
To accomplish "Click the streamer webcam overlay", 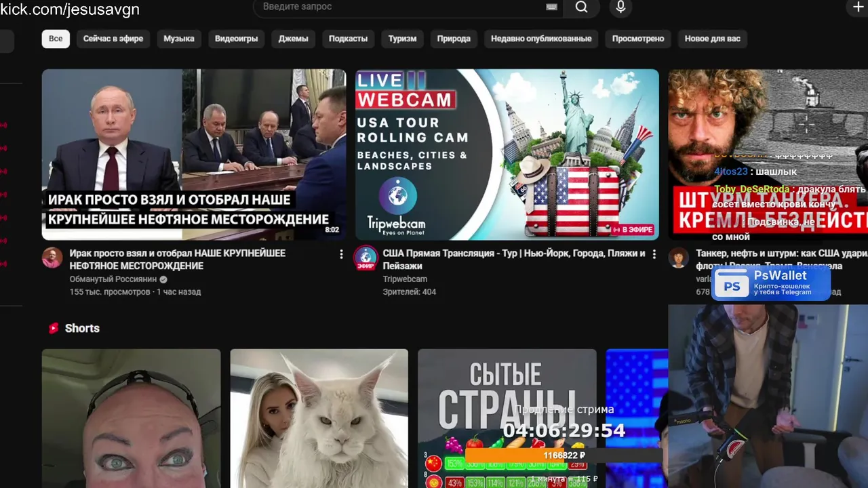I will pos(768,396).
